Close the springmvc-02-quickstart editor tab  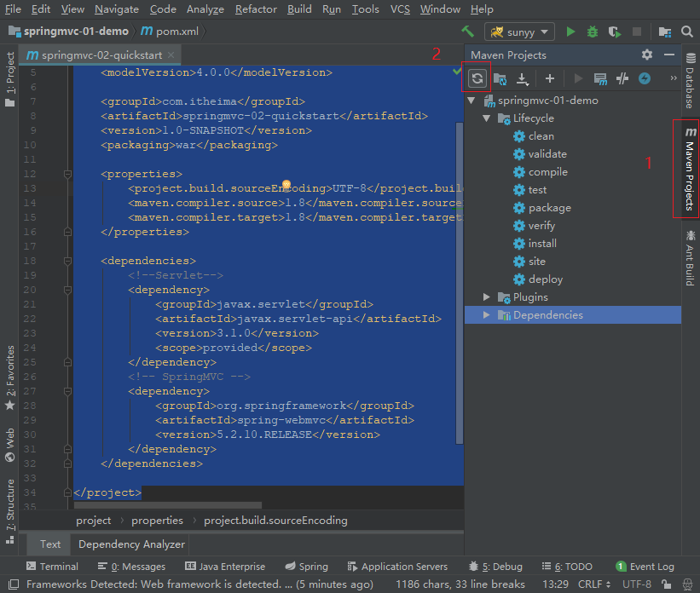171,55
